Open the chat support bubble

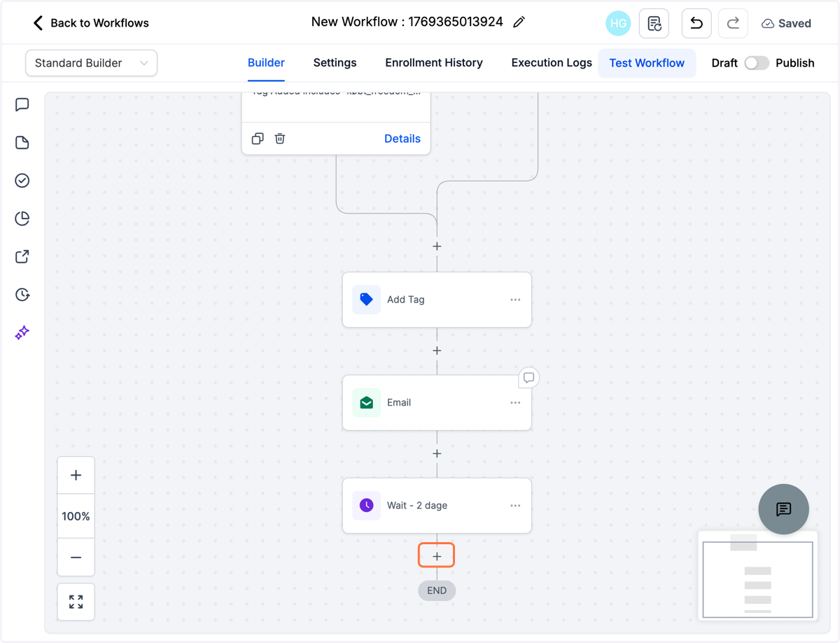coord(784,509)
